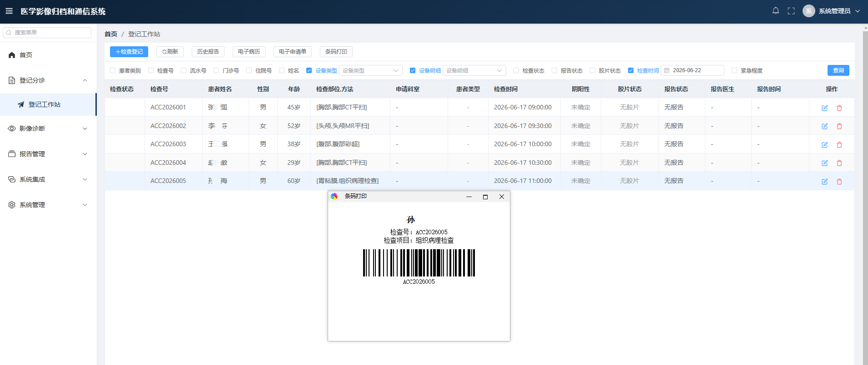The width and height of the screenshot is (868, 365).
Task: Delete record ACC2026004
Action: 839,163
